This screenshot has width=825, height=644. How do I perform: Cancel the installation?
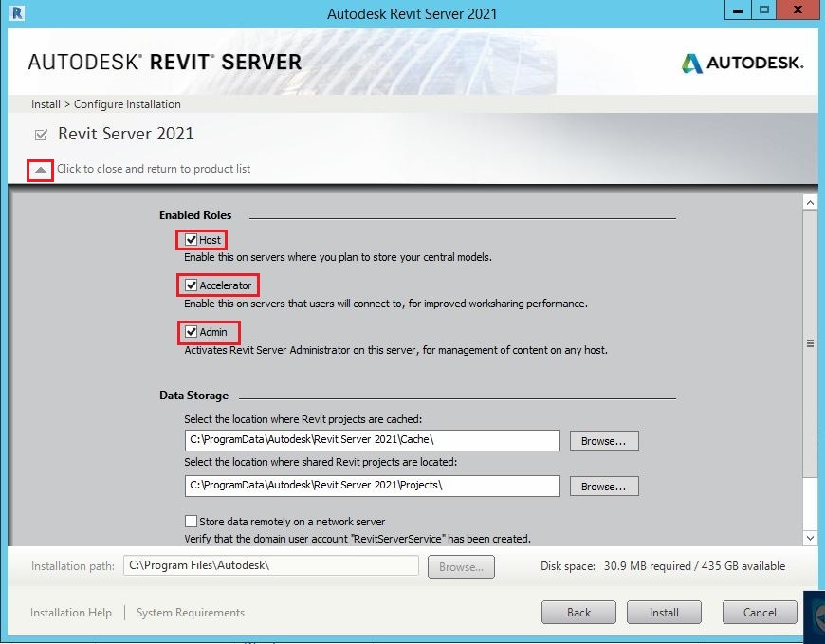pyautogui.click(x=759, y=612)
